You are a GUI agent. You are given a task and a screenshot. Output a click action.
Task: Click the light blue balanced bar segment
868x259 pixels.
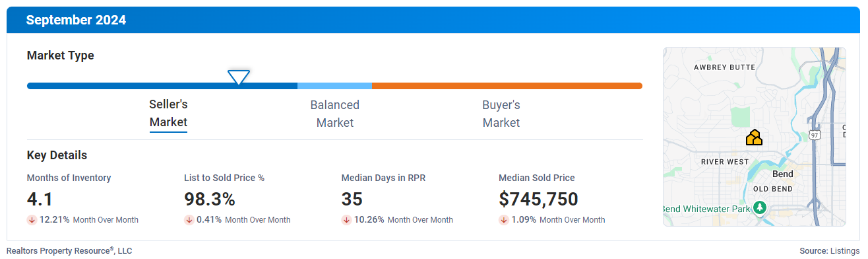(334, 86)
